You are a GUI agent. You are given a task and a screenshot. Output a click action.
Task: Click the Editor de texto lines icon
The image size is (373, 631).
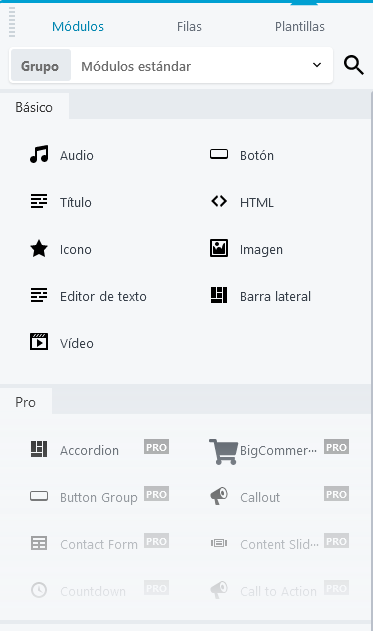pyautogui.click(x=39, y=295)
